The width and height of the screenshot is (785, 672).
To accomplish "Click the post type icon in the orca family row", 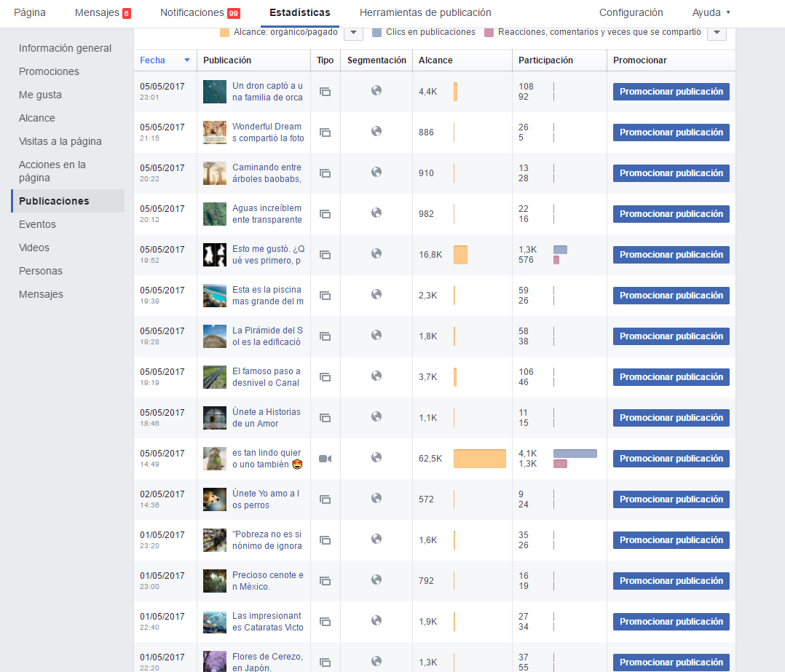I will (x=326, y=92).
